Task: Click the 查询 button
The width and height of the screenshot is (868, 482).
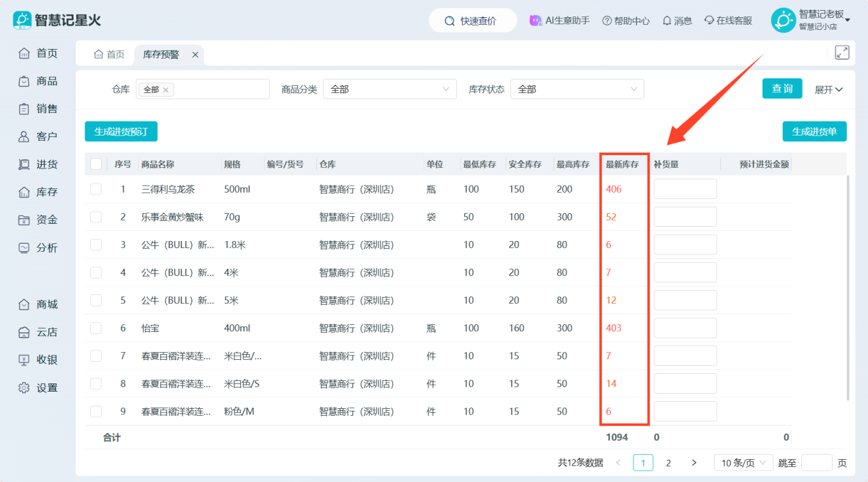Action: click(x=782, y=88)
